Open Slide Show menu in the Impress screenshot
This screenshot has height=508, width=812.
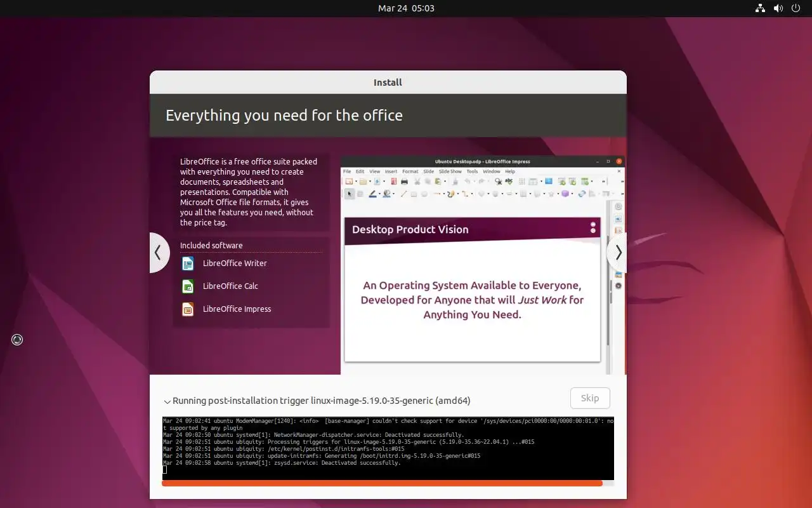450,171
